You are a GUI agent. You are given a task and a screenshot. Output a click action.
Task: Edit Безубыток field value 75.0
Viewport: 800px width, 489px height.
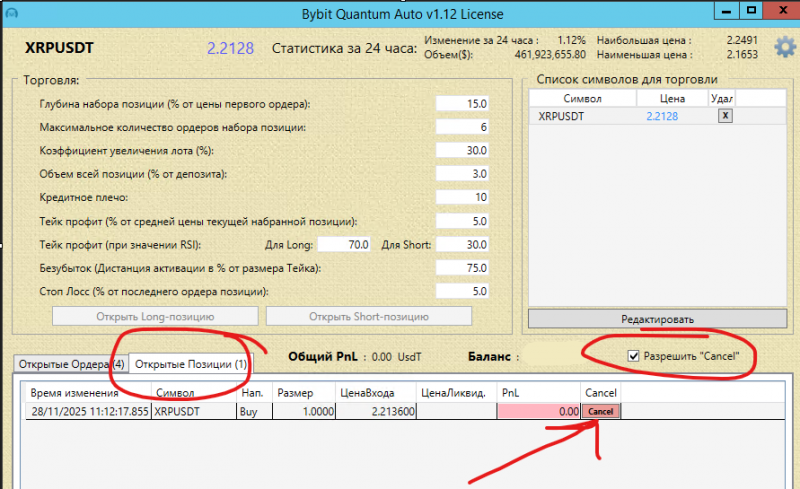(462, 268)
